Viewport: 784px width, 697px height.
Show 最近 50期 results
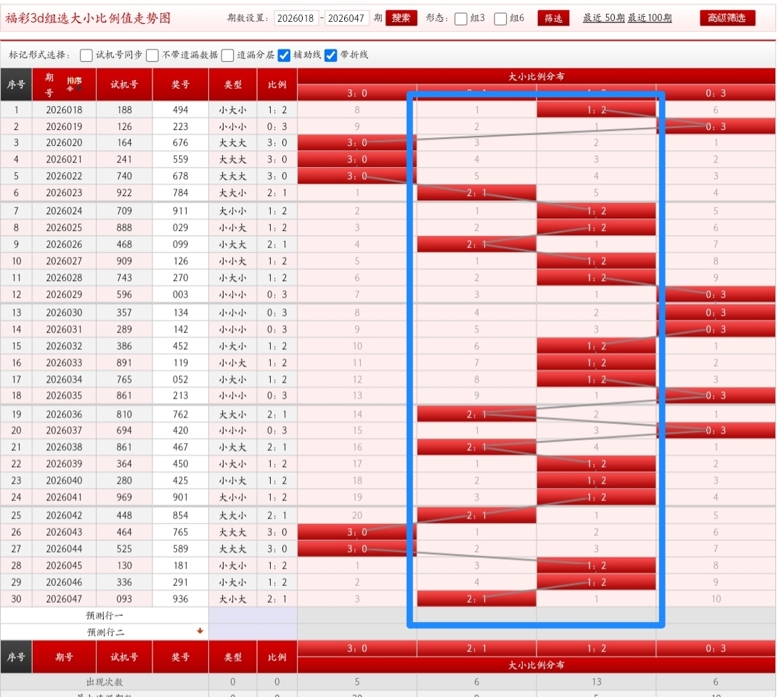pos(603,18)
